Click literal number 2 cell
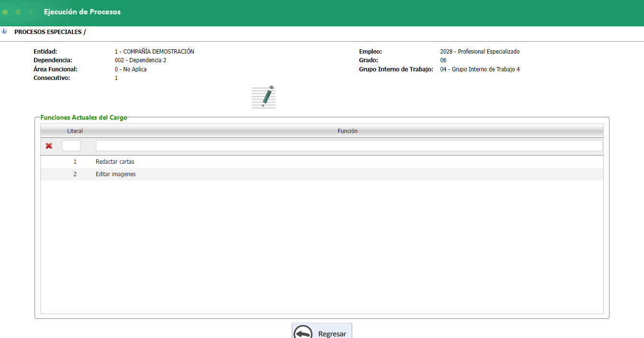Image resolution: width=644 pixels, height=338 pixels. click(75, 174)
